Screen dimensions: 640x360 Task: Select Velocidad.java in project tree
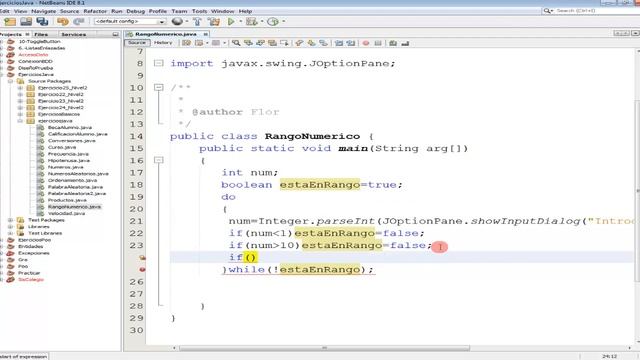tap(67, 213)
